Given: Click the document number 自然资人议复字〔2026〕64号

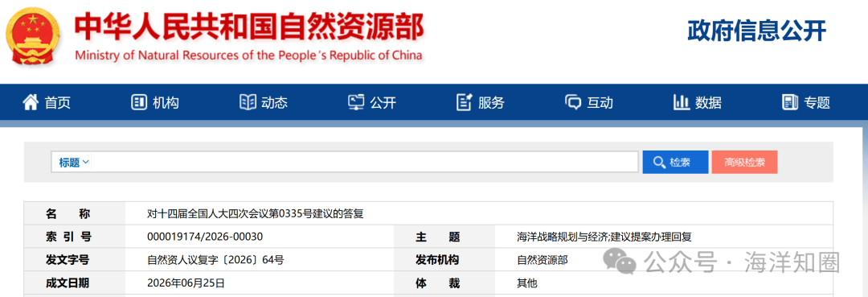Looking at the screenshot, I should click(x=215, y=260).
